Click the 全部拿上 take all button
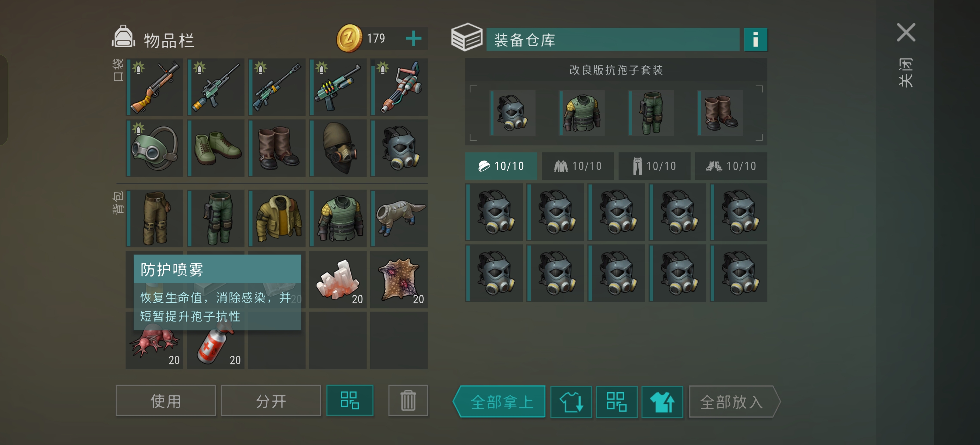The width and height of the screenshot is (980, 445). (x=500, y=402)
